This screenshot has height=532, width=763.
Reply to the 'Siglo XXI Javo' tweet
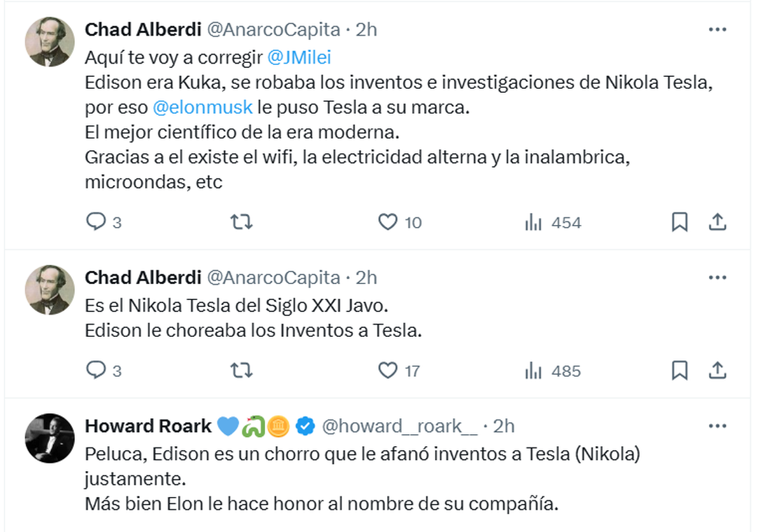click(x=103, y=371)
